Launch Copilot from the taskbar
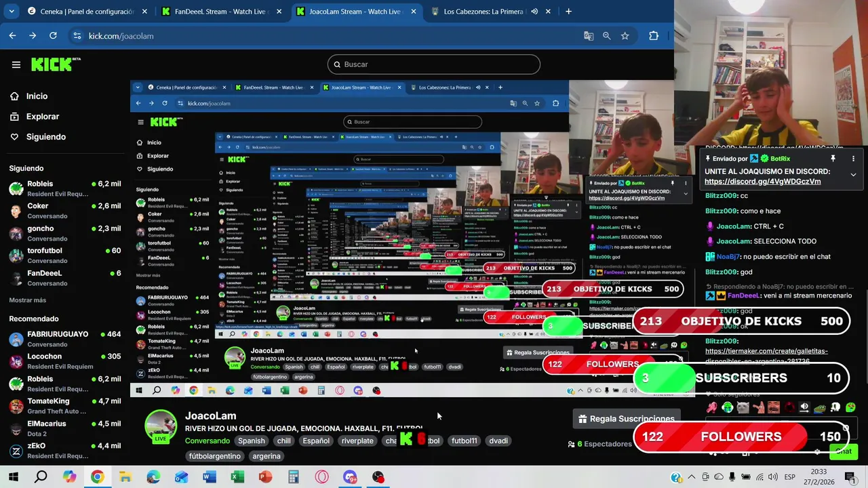The width and height of the screenshot is (868, 488). click(69, 477)
